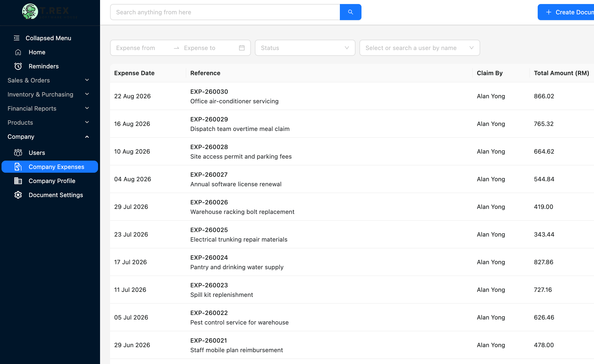
Task: Expand the Sales & Orders section
Action: pyautogui.click(x=48, y=80)
